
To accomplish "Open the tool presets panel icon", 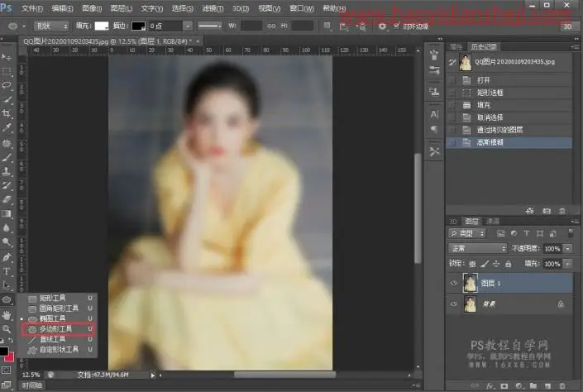I will (x=434, y=151).
